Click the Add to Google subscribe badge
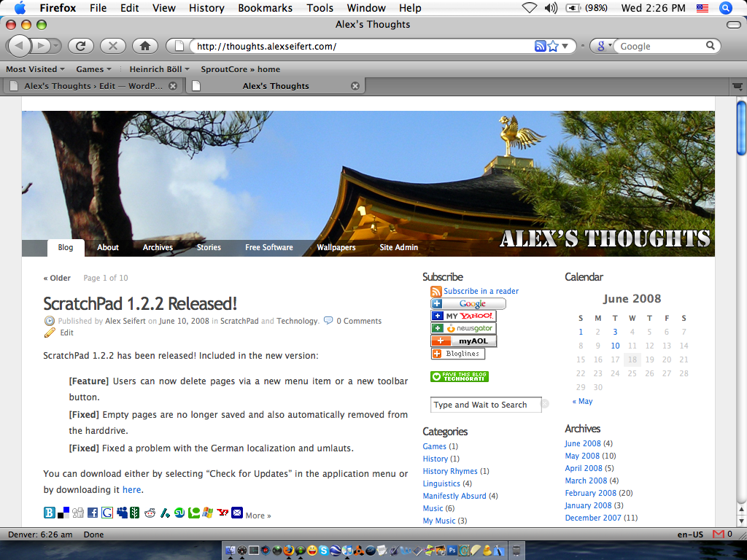Viewport: 747px width, 560px height. 468,304
